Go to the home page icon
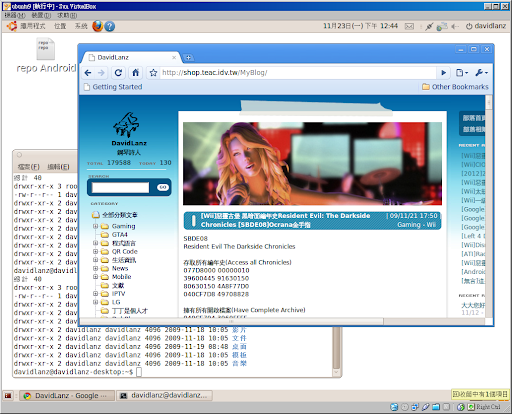Screen dimensions: 512x414 [x=136, y=73]
